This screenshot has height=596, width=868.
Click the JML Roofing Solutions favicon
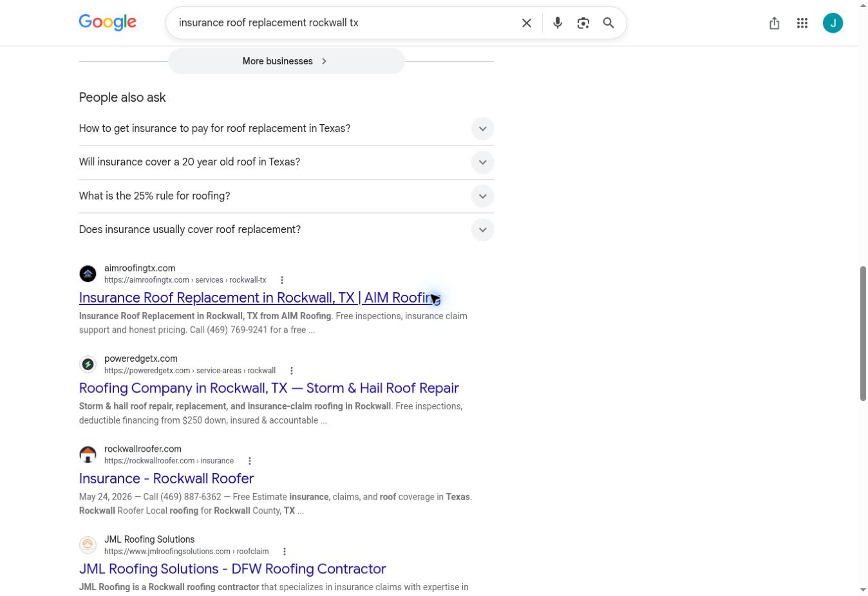88,545
